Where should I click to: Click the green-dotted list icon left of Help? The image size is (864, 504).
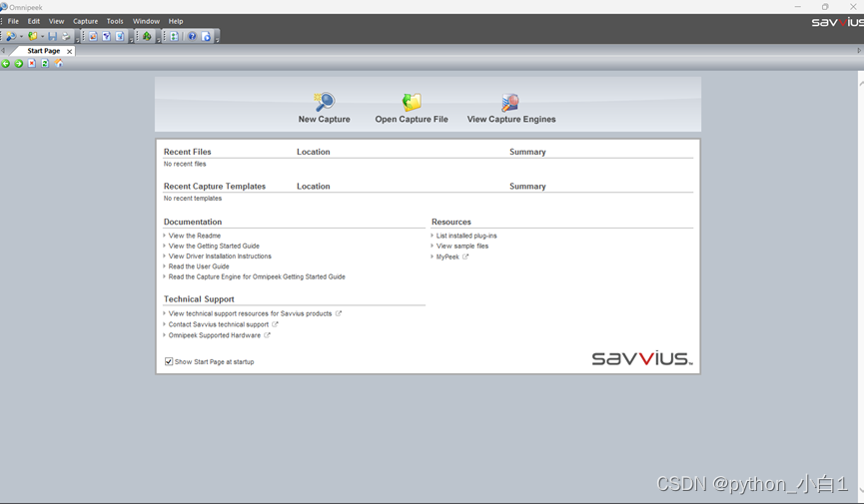[174, 36]
